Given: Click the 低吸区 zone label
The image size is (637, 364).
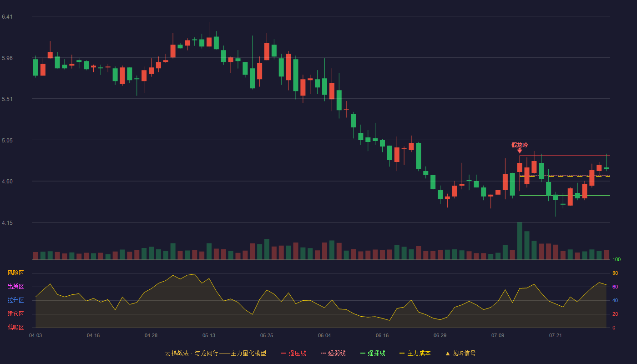Looking at the screenshot, I should click(15, 327).
